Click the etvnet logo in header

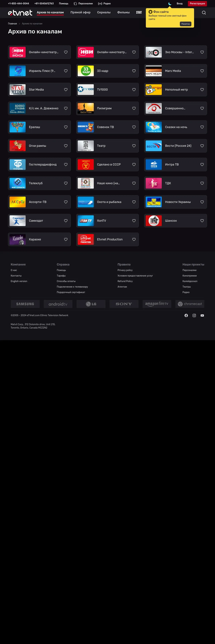coord(20,13)
